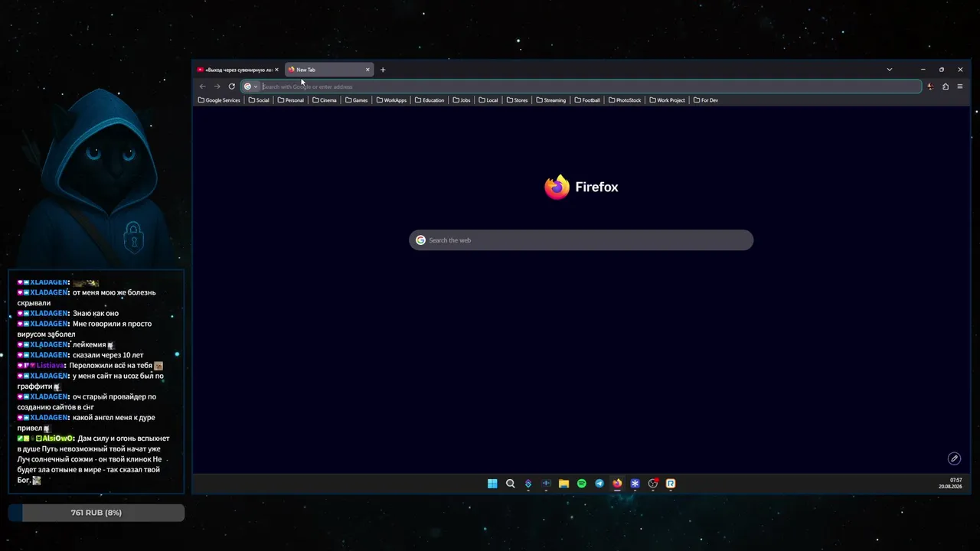Open the Windows Start menu

pyautogui.click(x=492, y=484)
